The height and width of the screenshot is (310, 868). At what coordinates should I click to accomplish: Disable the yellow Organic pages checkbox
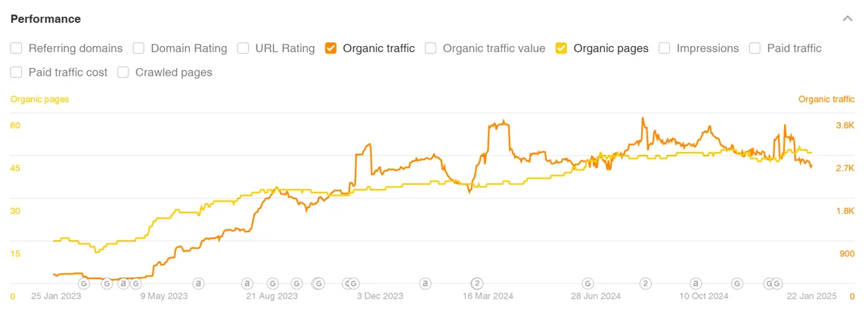point(561,48)
